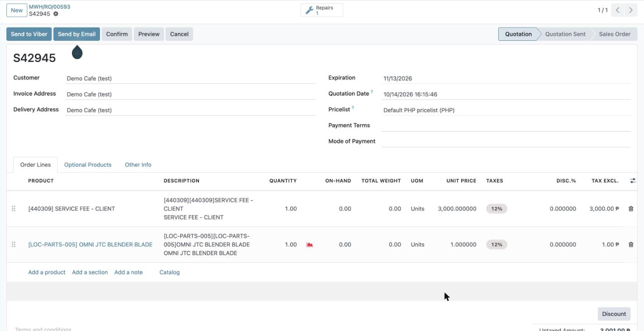The image size is (644, 331).
Task: Go to the previous record arrow
Action: pyautogui.click(x=618, y=10)
